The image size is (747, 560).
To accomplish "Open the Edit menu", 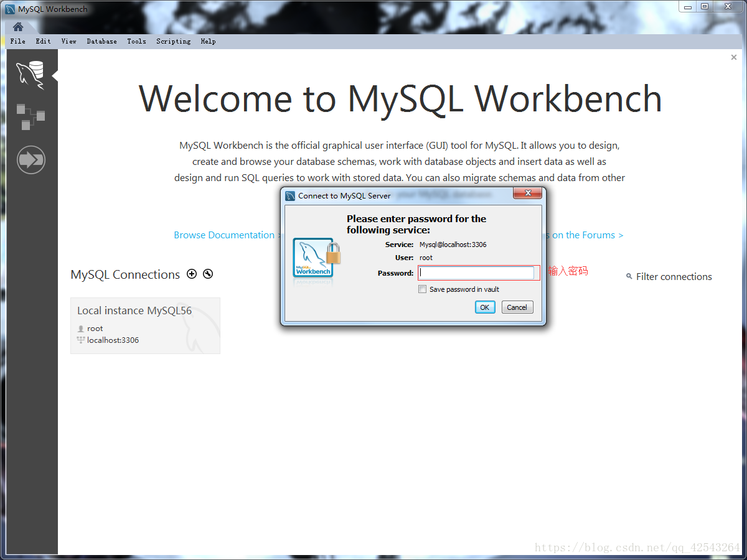I will click(x=44, y=41).
